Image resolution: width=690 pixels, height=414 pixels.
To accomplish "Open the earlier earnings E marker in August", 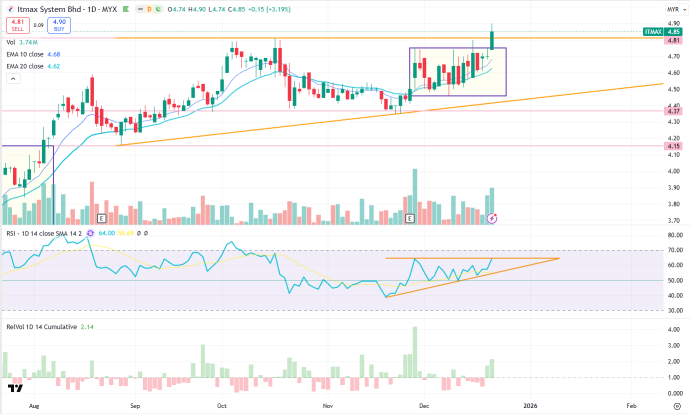I will (x=102, y=218).
